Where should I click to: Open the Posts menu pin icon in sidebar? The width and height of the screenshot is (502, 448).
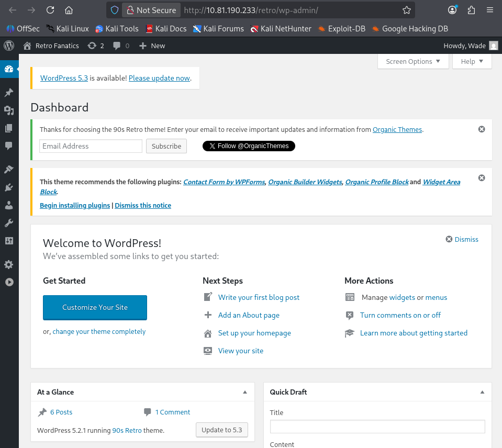pos(9,93)
